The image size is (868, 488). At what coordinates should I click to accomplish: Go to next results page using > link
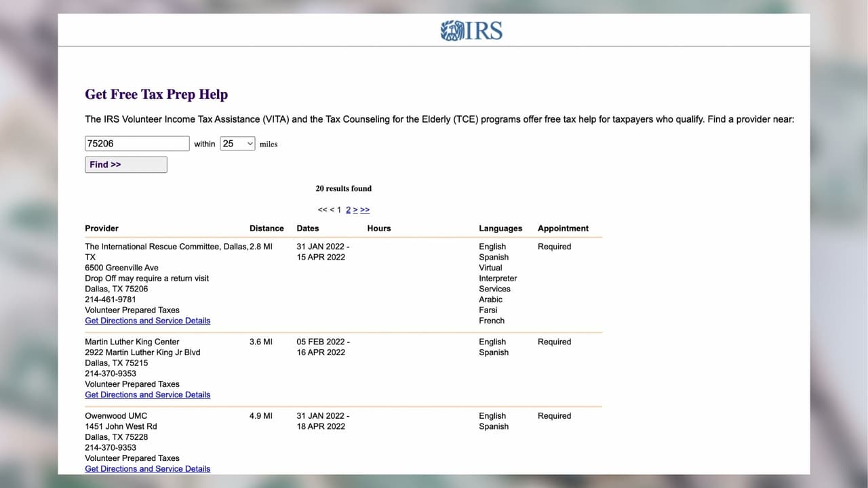click(355, 209)
